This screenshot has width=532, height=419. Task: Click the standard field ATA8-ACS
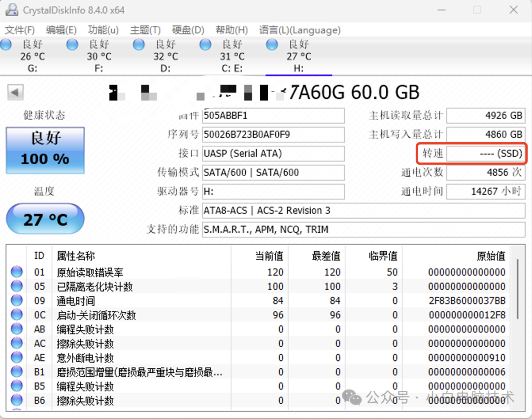[364, 211]
